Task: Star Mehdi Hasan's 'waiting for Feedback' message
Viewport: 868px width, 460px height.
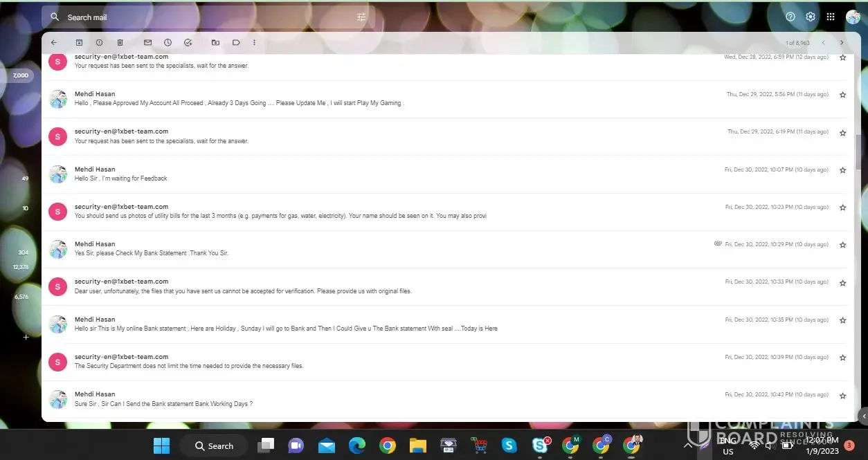Action: (842, 170)
